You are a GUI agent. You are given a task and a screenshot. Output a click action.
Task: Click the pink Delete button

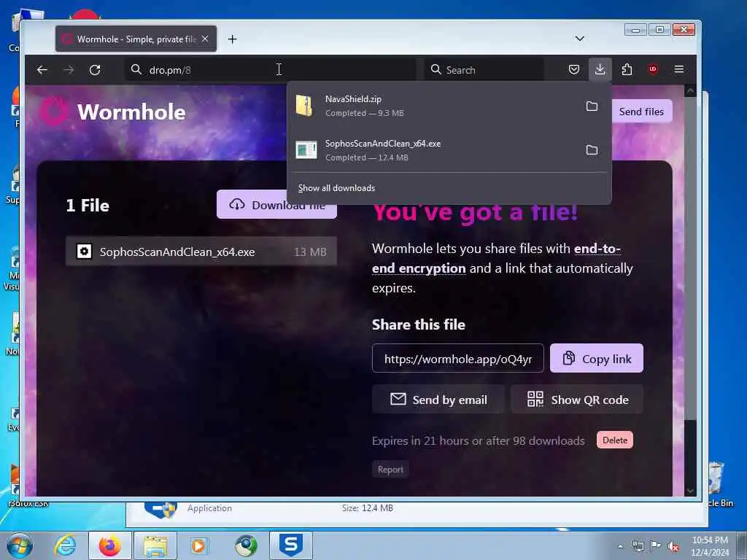[x=615, y=440]
